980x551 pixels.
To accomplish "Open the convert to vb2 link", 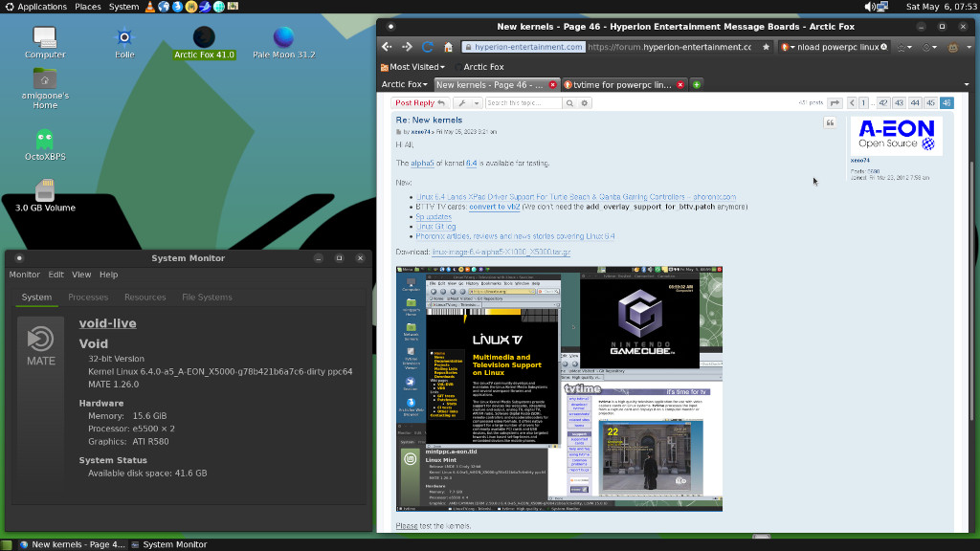I will click(x=495, y=207).
